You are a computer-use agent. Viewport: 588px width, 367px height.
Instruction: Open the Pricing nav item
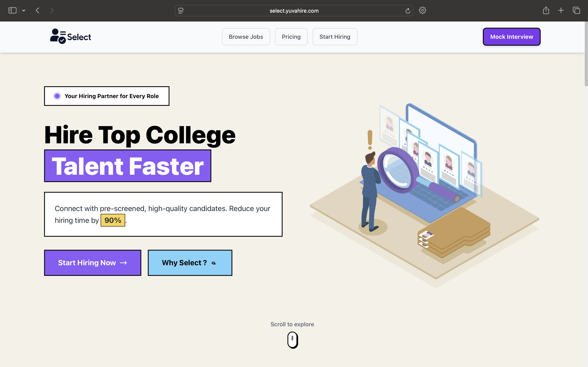(x=291, y=37)
